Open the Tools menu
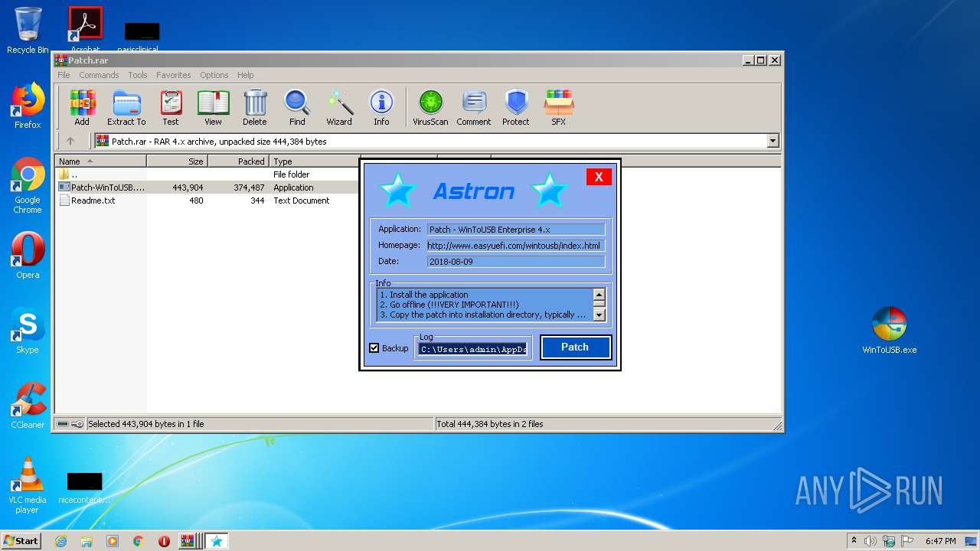980x551 pixels. pyautogui.click(x=138, y=75)
